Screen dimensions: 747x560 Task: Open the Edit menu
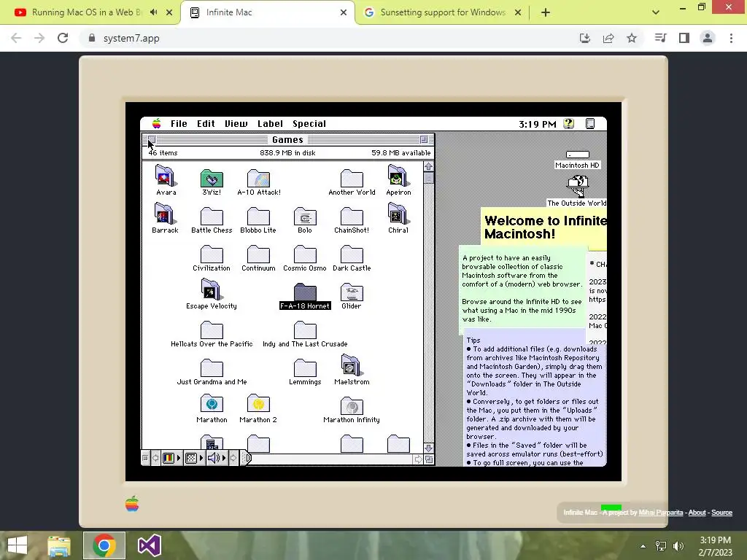(x=206, y=124)
